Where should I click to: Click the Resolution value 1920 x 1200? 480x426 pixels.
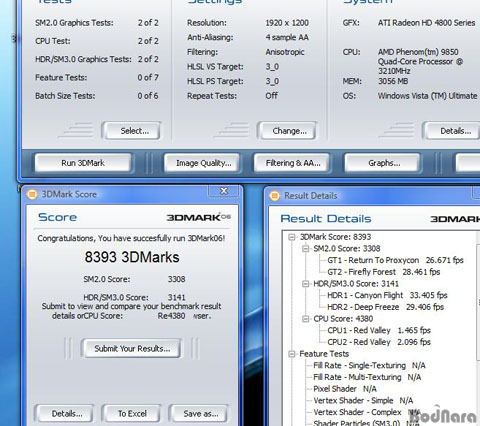click(x=287, y=23)
